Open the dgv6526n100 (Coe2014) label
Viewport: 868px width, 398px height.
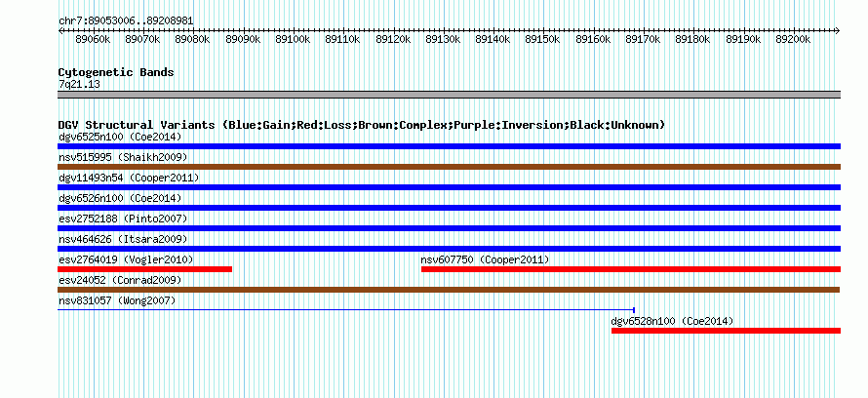[x=120, y=198]
